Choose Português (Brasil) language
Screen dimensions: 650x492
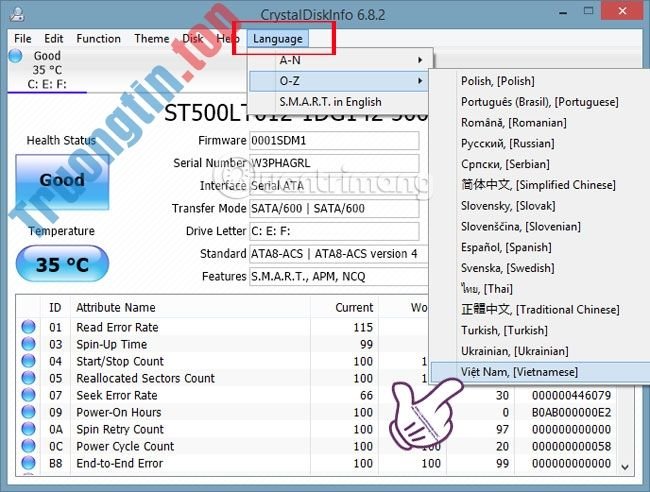(540, 102)
